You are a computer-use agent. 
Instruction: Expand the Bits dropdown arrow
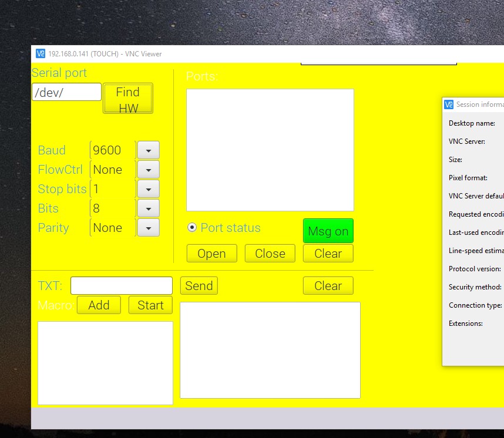(148, 208)
